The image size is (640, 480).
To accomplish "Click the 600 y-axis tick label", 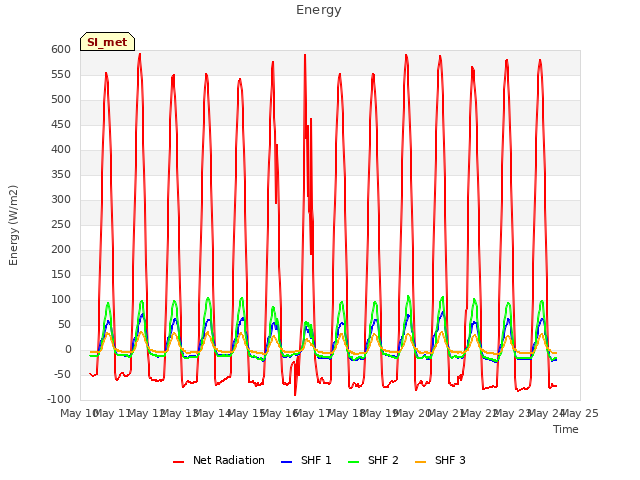I will tap(61, 50).
